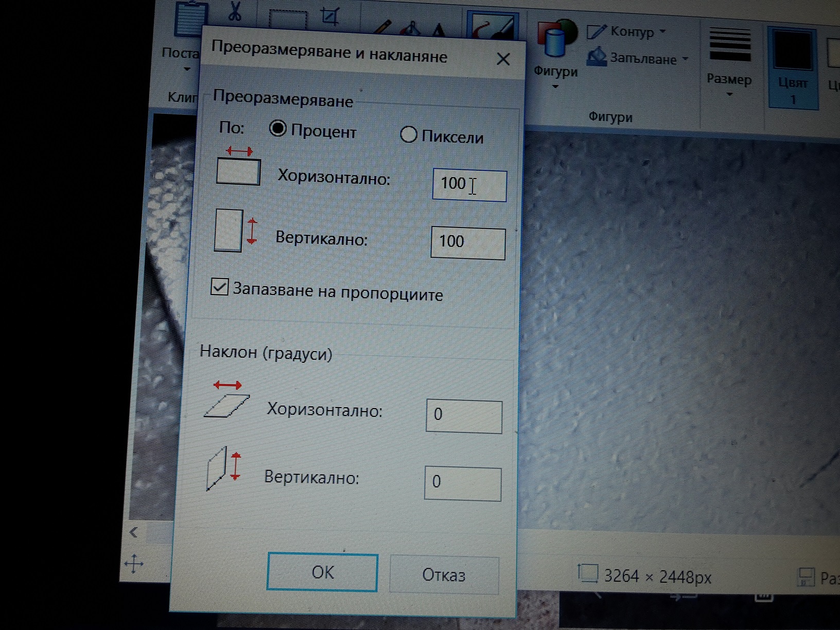Click the cursor position cross icon in status bar

(x=134, y=564)
